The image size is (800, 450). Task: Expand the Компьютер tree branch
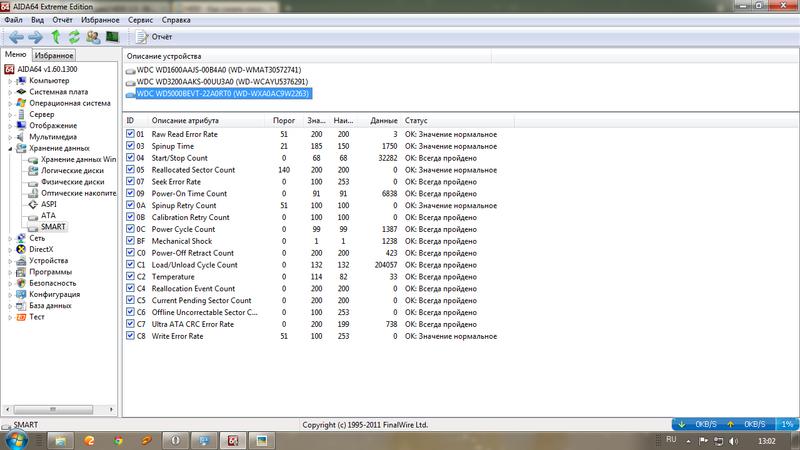point(10,81)
